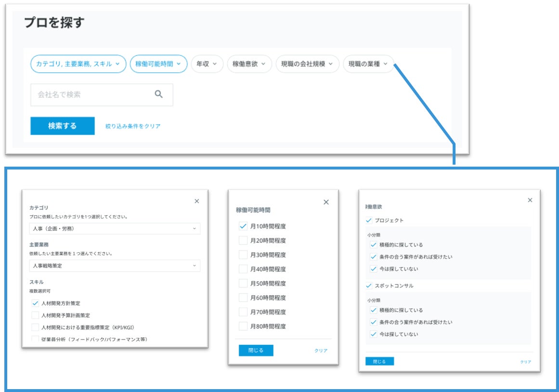Check 月50時間程度 option
This screenshot has height=392, width=559.
pos(243,283)
